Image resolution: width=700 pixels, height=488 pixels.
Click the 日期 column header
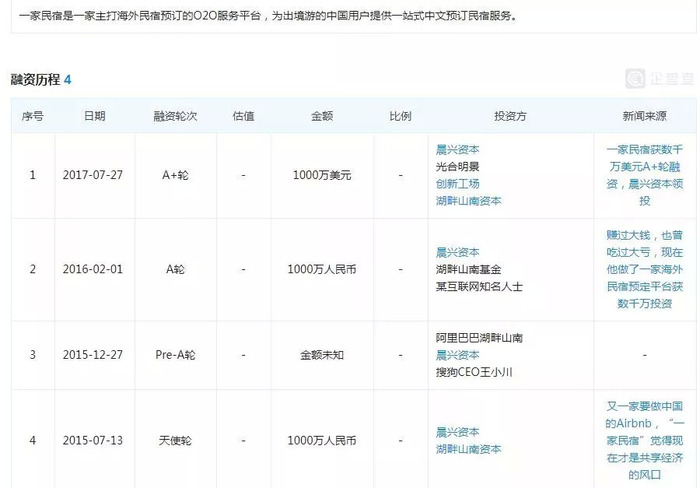[x=95, y=116]
